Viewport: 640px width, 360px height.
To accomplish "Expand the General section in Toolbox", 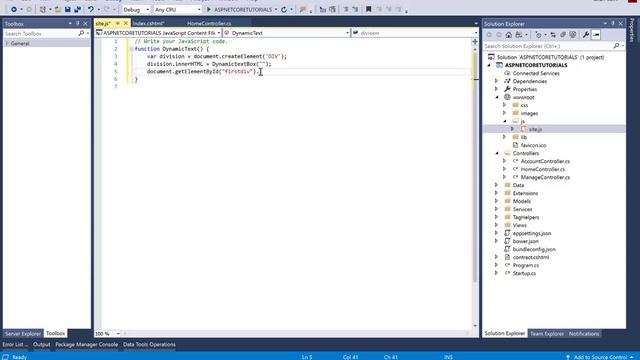I will click(x=7, y=43).
